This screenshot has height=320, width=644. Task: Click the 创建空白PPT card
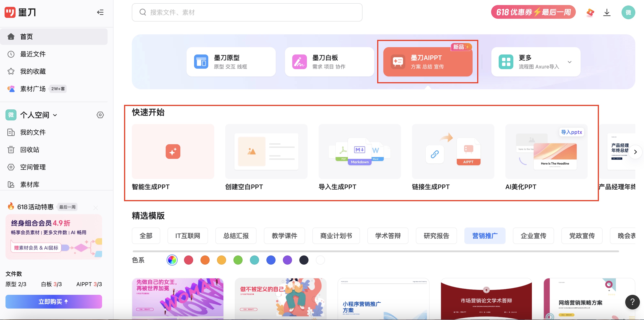(266, 151)
